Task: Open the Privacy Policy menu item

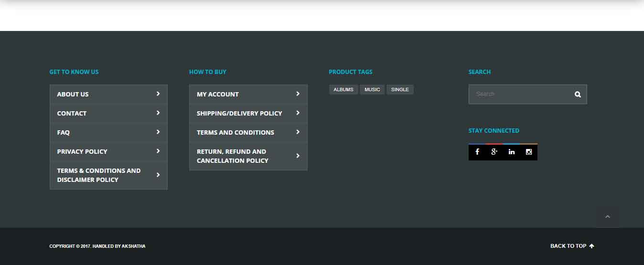Action: point(82,151)
